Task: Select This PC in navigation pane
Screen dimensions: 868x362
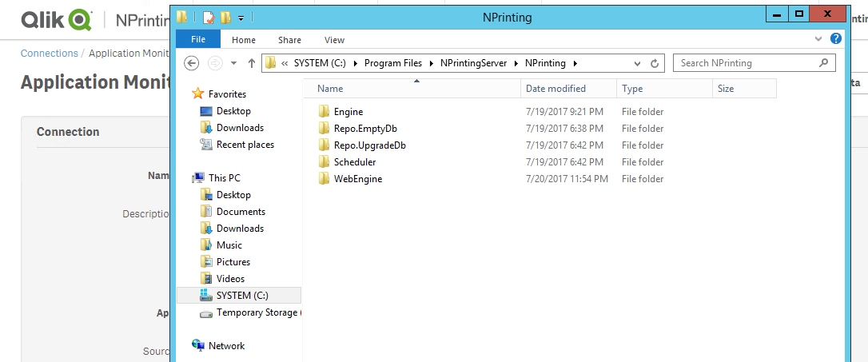Action: (225, 178)
